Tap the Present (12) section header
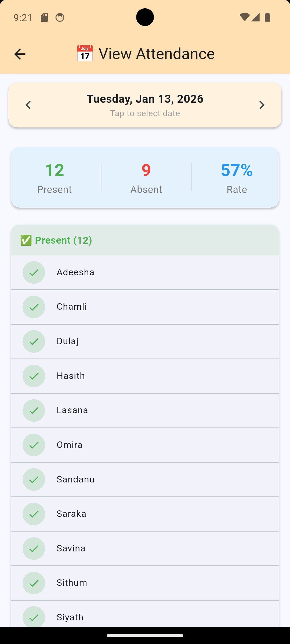Image resolution: width=290 pixels, height=644 pixels. [x=145, y=240]
